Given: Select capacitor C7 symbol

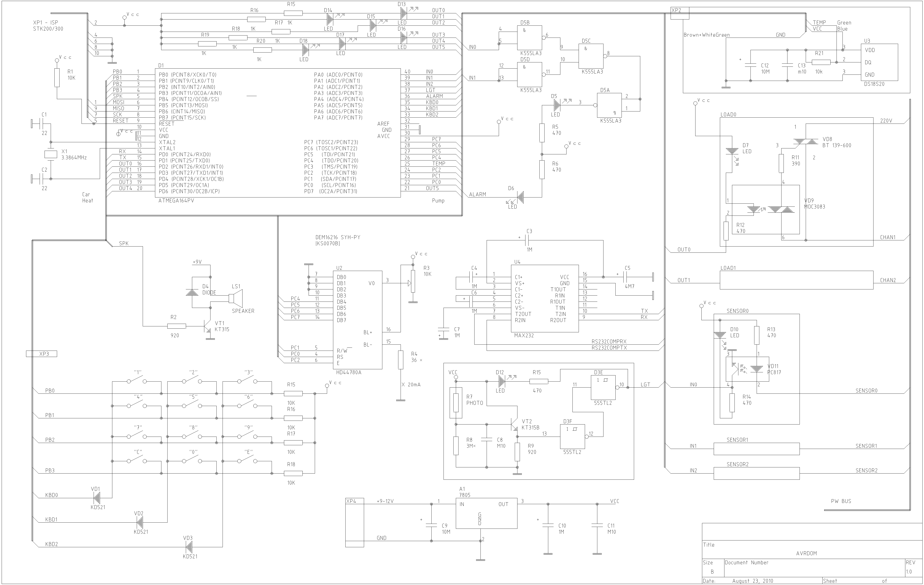Looking at the screenshot, I should click(x=444, y=329).
